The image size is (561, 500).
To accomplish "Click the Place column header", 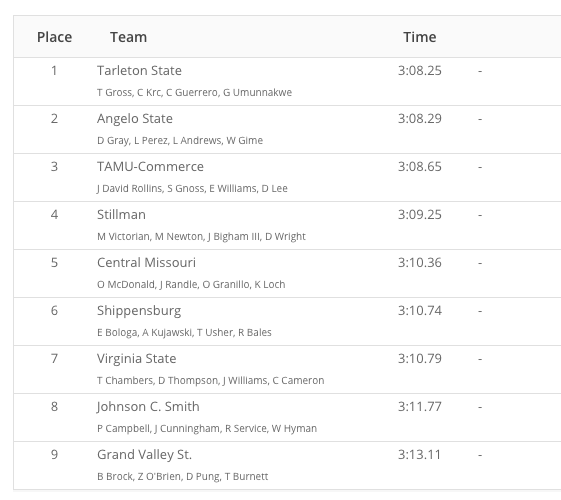I will (x=54, y=37).
